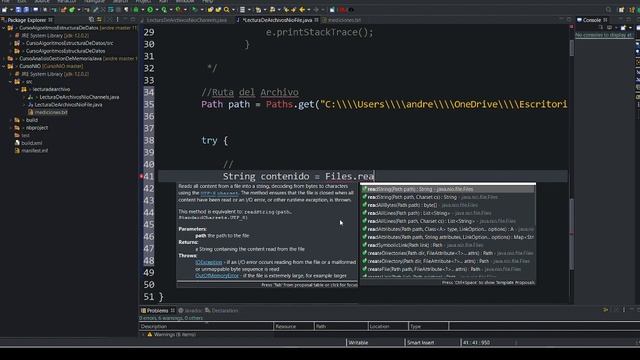Click the Location column header in Problems

[388, 327]
